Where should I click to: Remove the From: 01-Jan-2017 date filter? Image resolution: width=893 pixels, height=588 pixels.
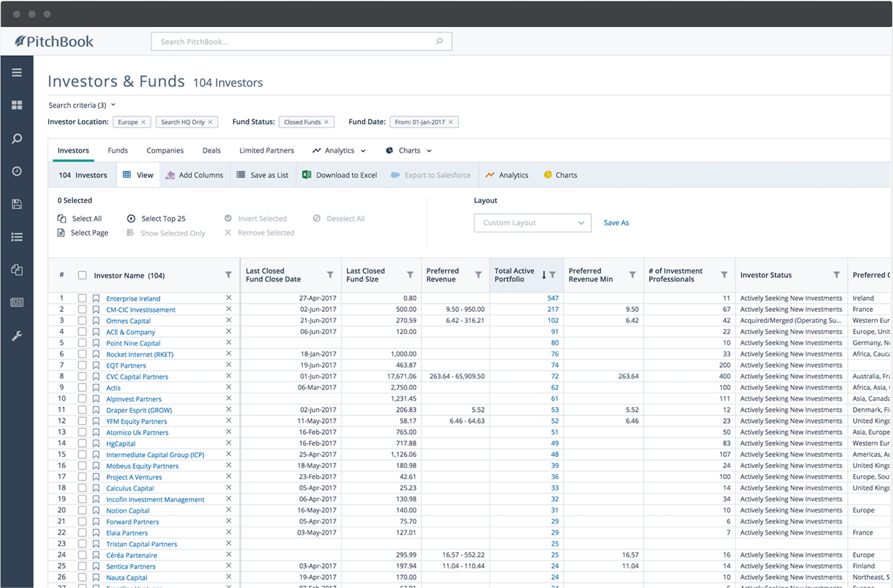(x=451, y=122)
